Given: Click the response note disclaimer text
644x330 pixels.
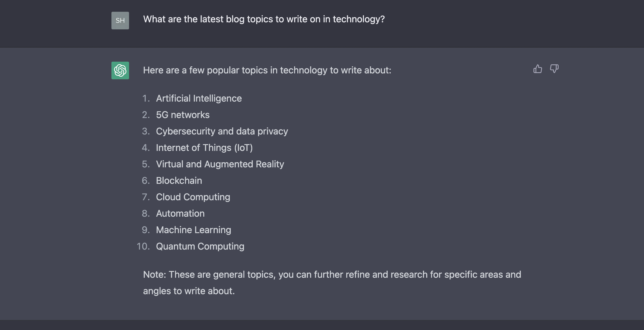Looking at the screenshot, I should coord(332,282).
